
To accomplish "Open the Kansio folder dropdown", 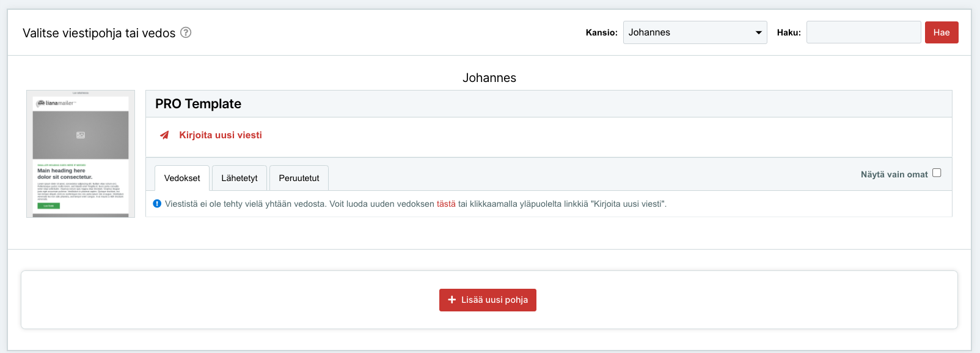I will (695, 32).
